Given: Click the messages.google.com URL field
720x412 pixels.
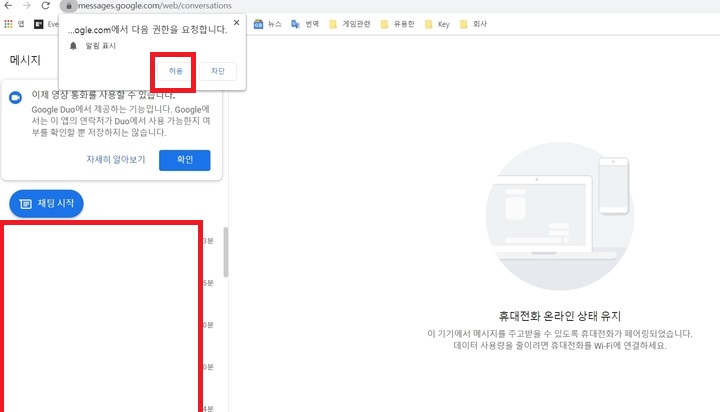Looking at the screenshot, I should 155,6.
